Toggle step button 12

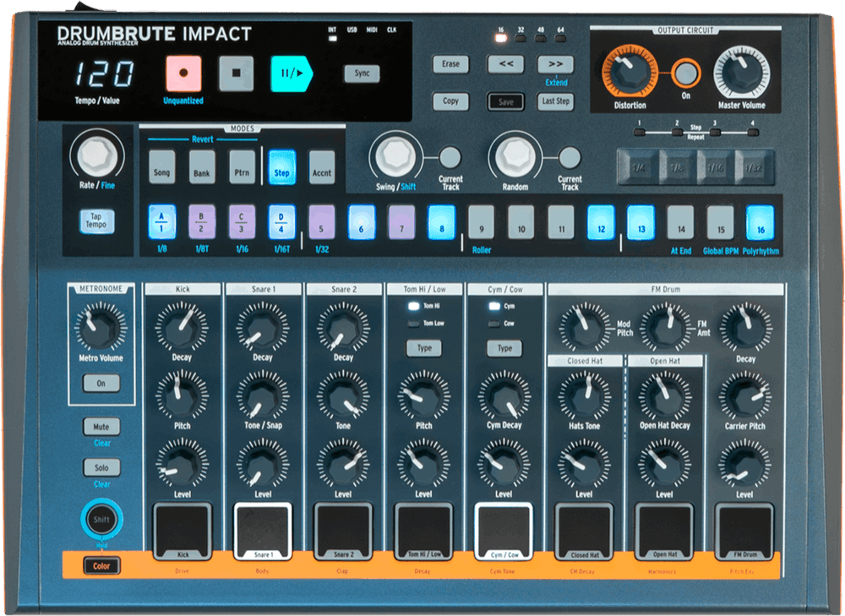(601, 221)
